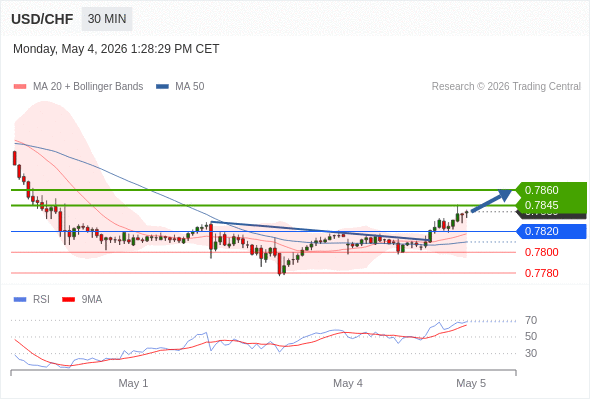590x400 pixels.
Task: Select the 0.7845 resistance price tag
Action: 551,205
